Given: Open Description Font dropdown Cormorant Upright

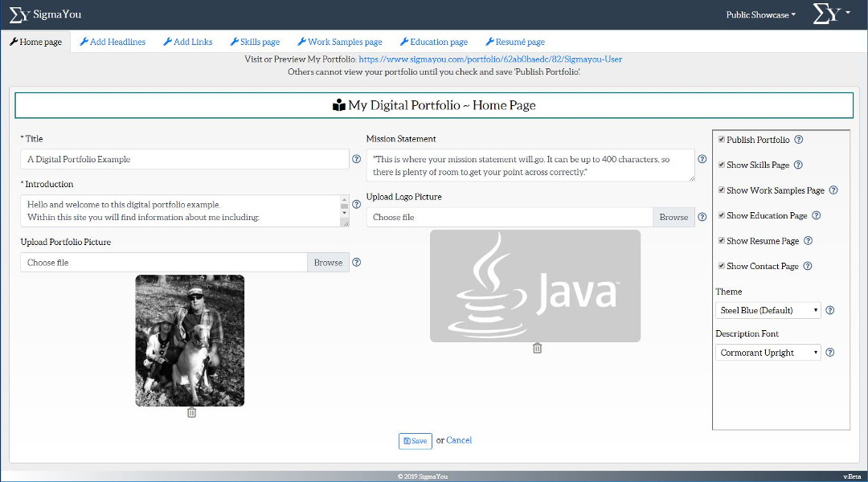Looking at the screenshot, I should pos(768,353).
